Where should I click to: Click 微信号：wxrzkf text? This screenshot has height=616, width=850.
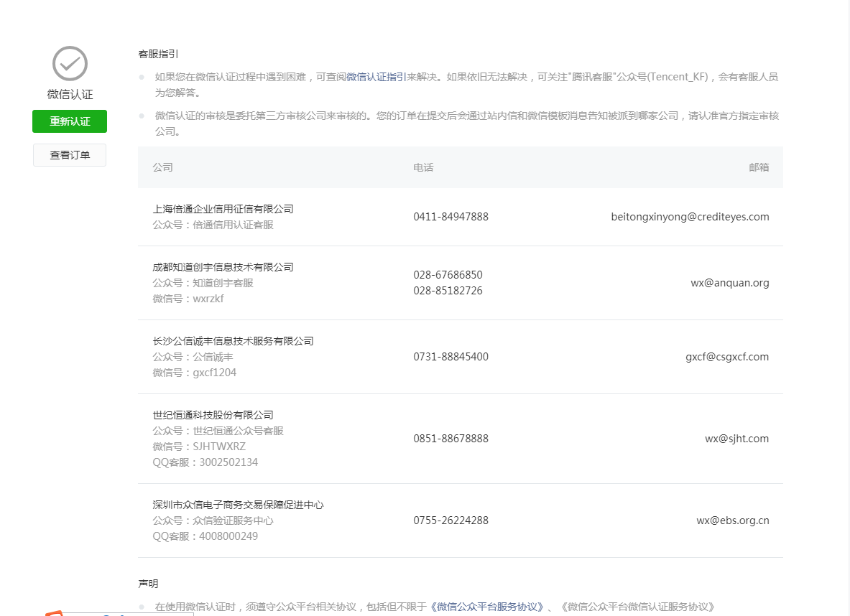pyautogui.click(x=188, y=299)
